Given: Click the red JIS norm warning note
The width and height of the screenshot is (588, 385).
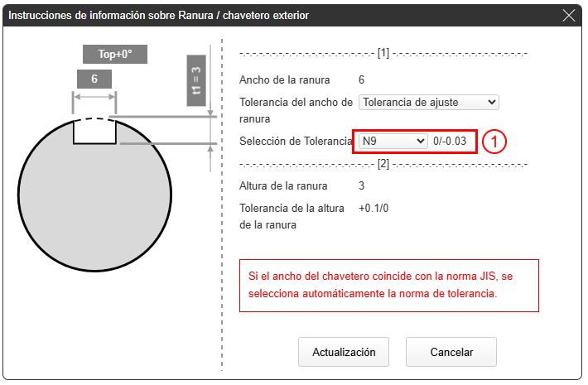Looking at the screenshot, I should pos(388,286).
